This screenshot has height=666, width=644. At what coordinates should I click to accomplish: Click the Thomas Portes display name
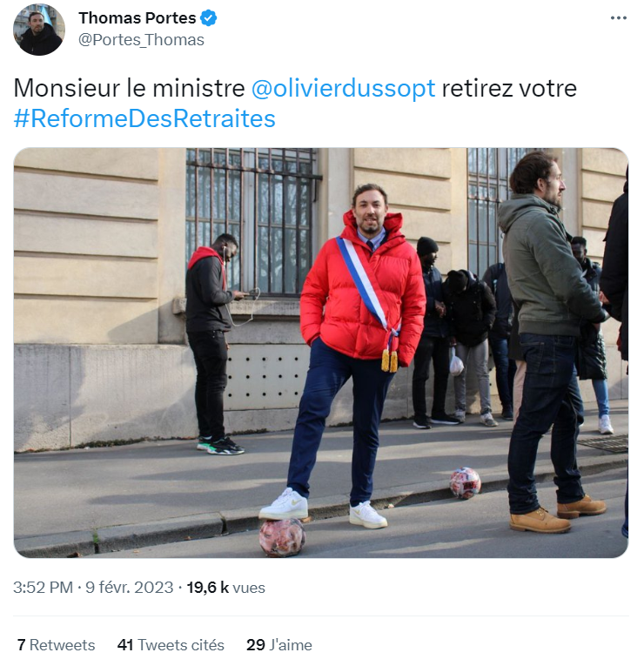point(138,17)
